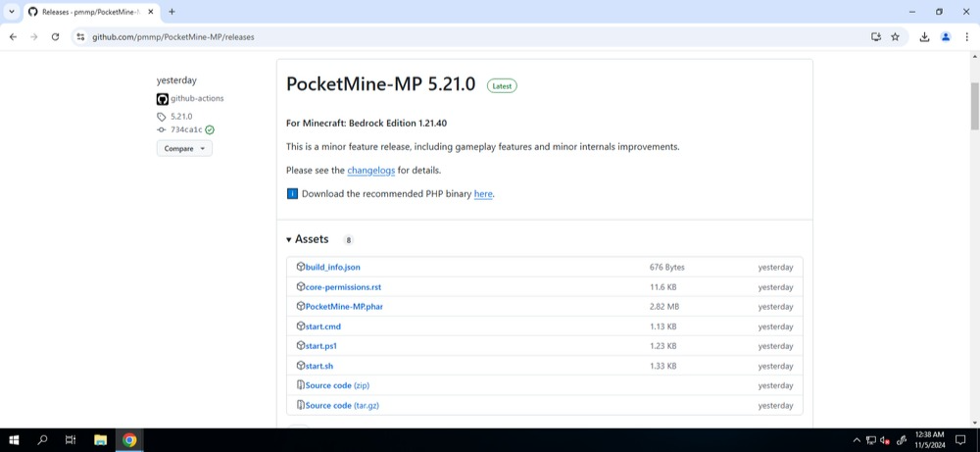Download Source code (zip)
The image size is (980, 452).
337,385
